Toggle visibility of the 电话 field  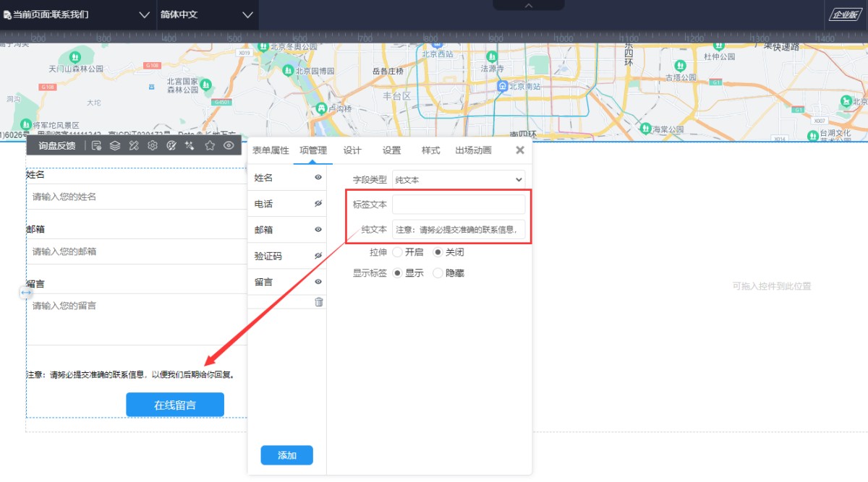[318, 204]
